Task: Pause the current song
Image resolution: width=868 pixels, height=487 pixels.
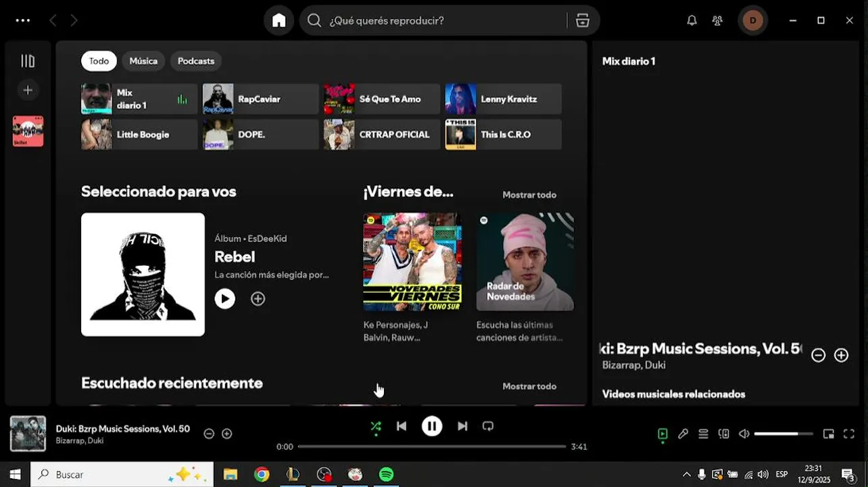Action: [x=432, y=426]
